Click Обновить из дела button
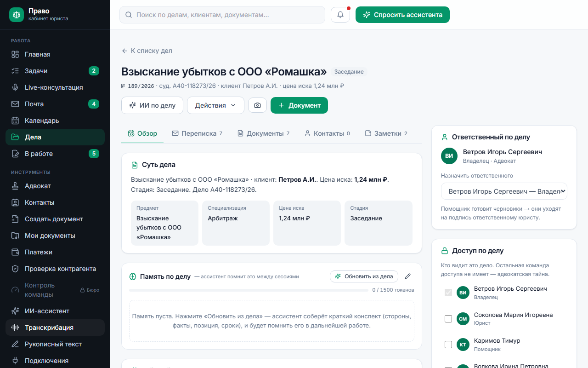Image resolution: width=588 pixels, height=368 pixels. click(364, 276)
